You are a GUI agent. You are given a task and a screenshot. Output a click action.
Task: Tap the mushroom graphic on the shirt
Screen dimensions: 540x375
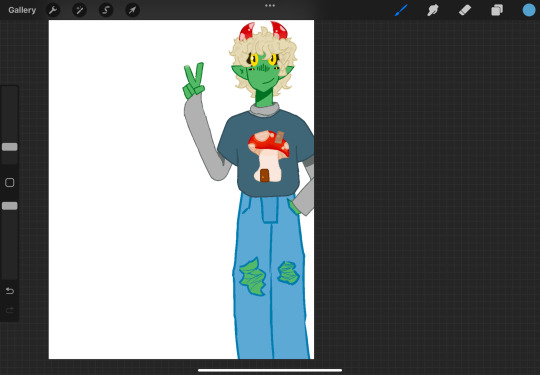point(269,156)
